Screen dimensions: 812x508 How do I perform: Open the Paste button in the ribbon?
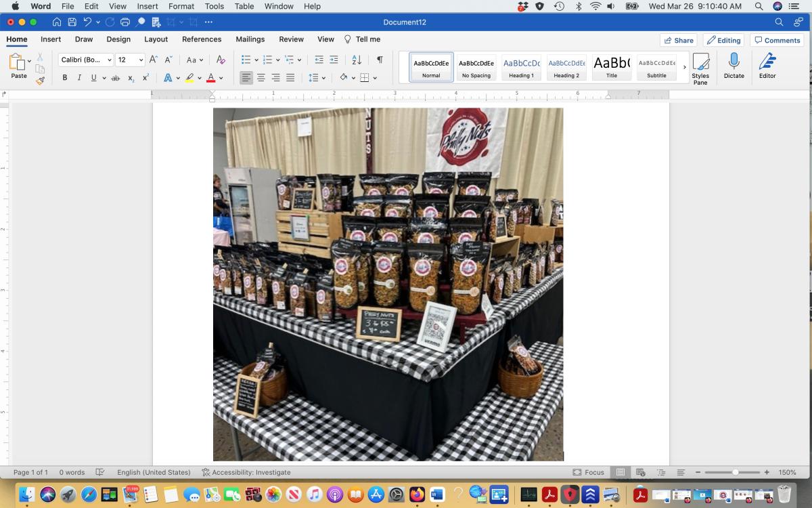point(17,66)
